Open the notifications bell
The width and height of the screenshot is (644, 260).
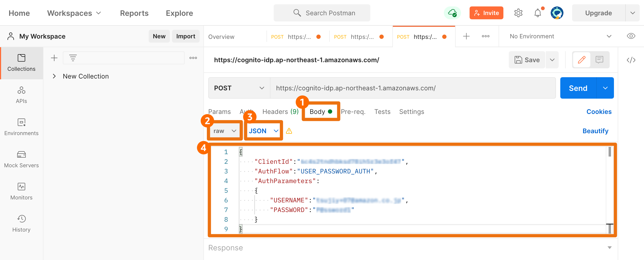click(x=538, y=13)
